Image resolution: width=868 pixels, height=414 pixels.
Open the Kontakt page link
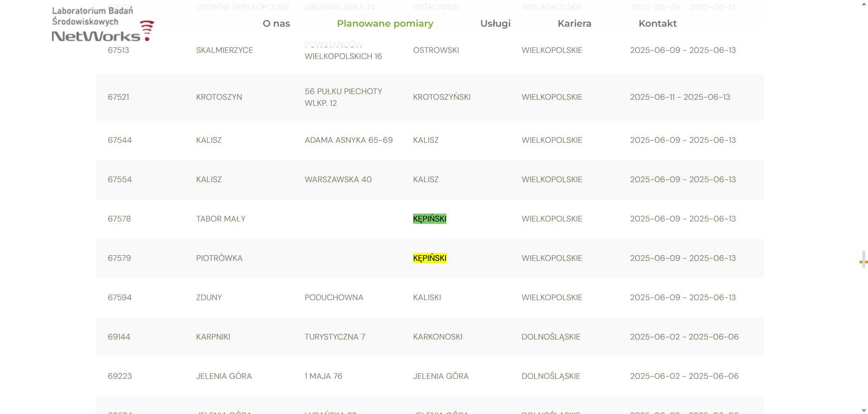click(657, 23)
